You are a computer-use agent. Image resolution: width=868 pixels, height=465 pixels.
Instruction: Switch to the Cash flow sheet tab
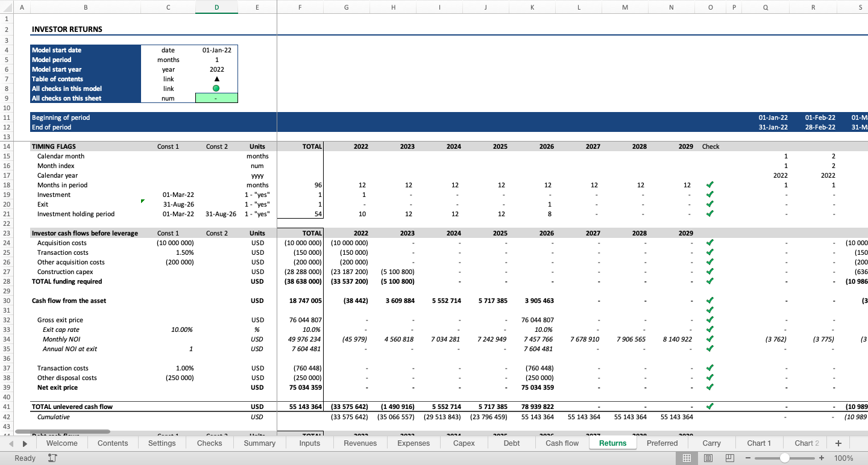tap(561, 443)
